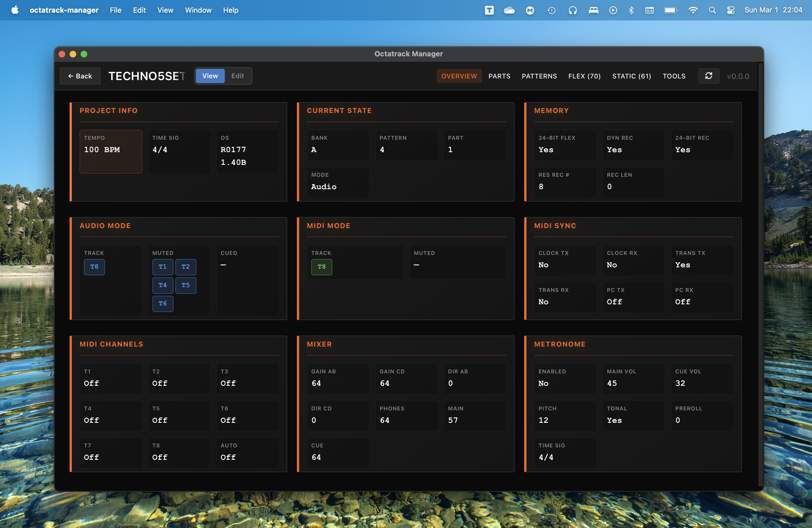This screenshot has height=528, width=812.
Task: Switch to the PARTS tab
Action: [x=499, y=76]
